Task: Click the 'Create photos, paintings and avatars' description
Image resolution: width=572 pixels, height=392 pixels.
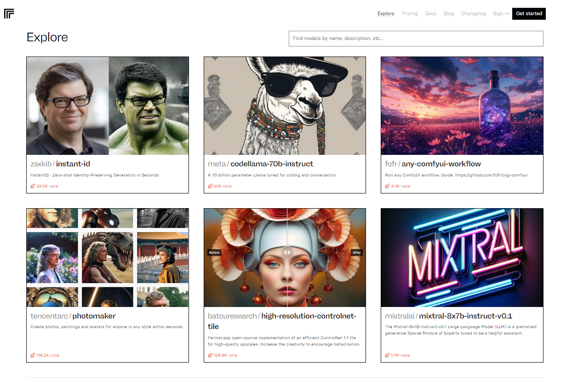Action: 107,327
